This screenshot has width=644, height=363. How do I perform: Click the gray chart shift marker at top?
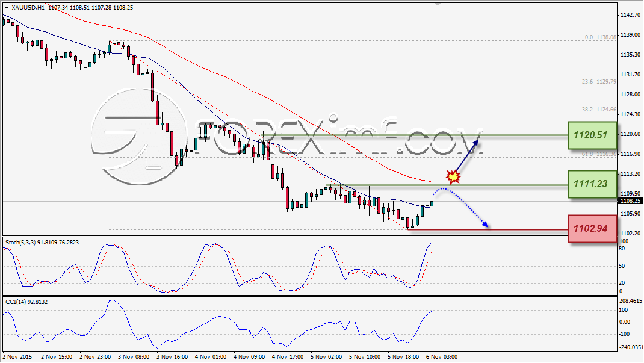coord(438,5)
